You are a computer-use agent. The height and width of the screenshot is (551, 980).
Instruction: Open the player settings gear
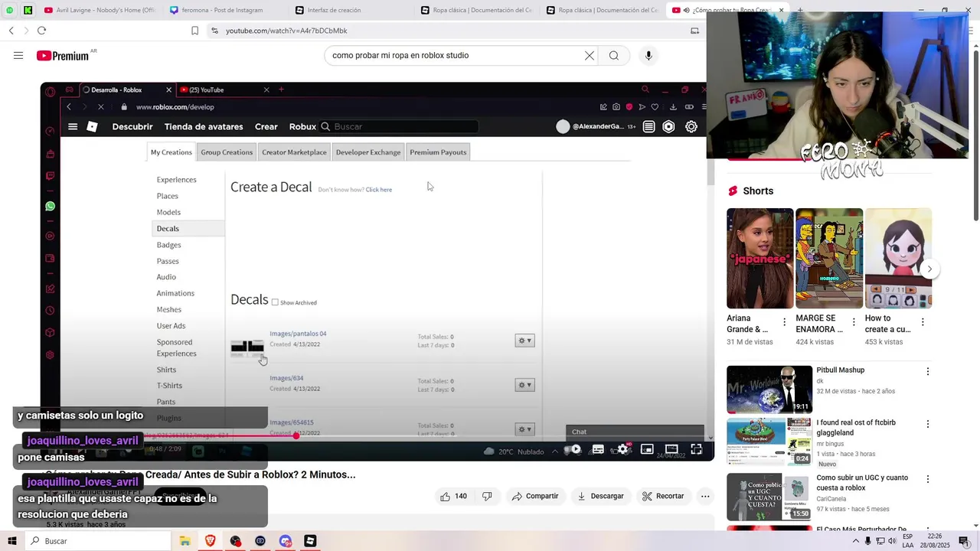pos(623,450)
